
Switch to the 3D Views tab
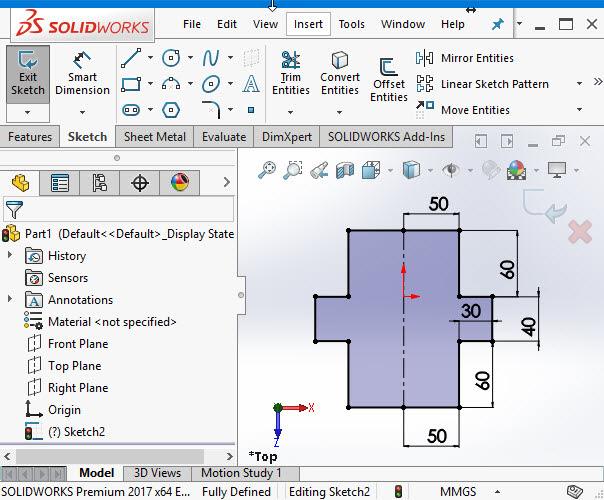[x=157, y=473]
